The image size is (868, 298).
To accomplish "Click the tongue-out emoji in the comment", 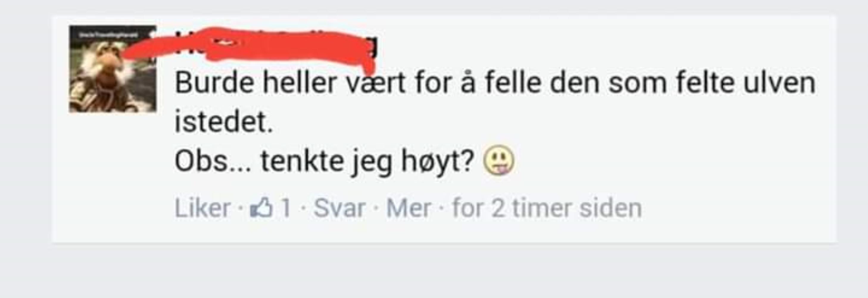I will click(499, 160).
